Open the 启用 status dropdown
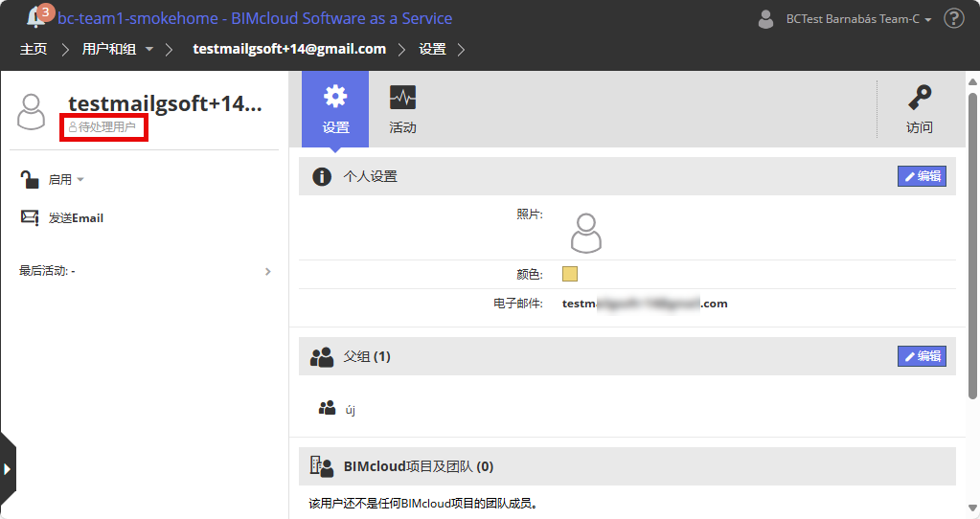 coord(66,180)
